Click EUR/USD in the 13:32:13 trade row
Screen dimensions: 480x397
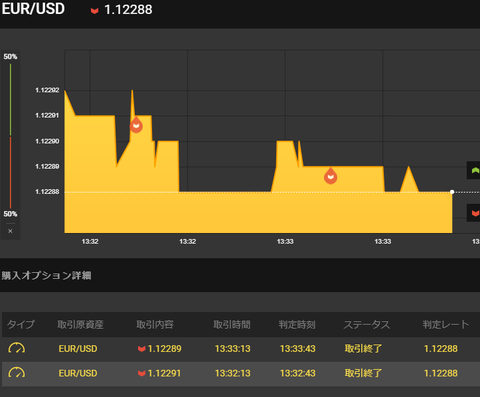(x=78, y=373)
